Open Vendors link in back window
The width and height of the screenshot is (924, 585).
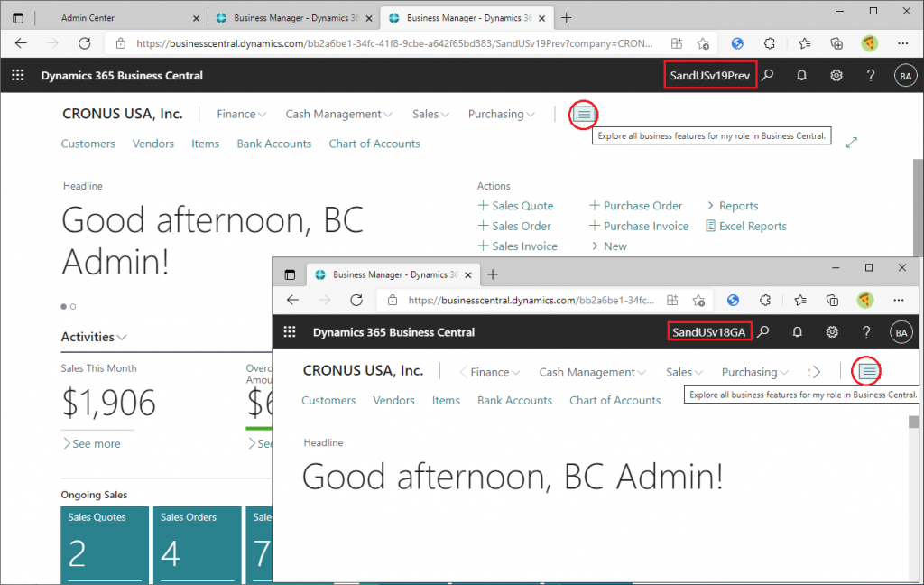point(153,144)
